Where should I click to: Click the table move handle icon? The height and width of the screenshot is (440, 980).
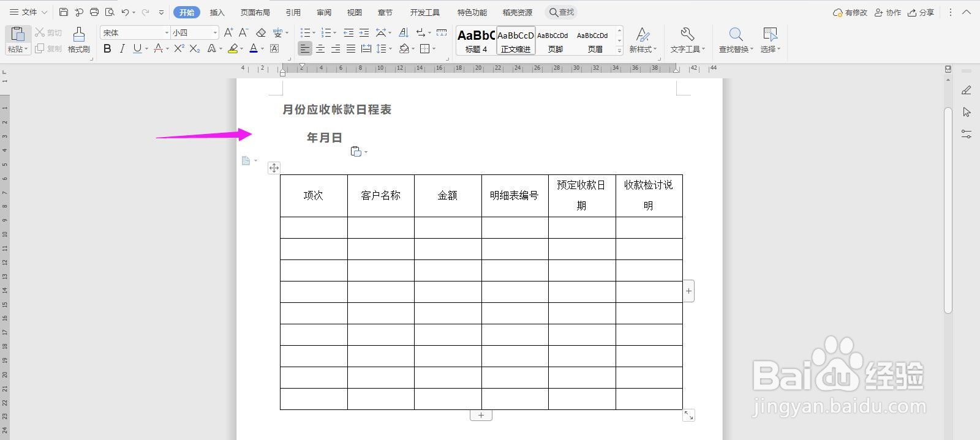click(x=274, y=168)
